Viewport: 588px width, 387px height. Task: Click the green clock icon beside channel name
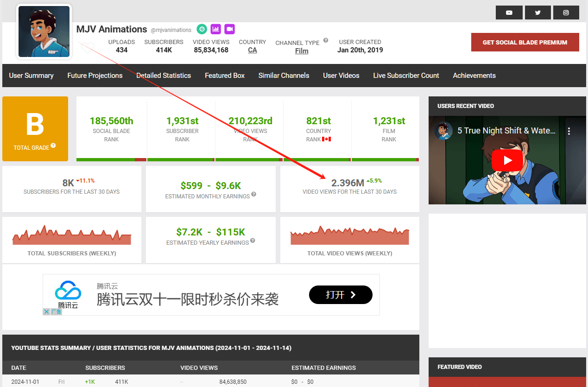202,29
